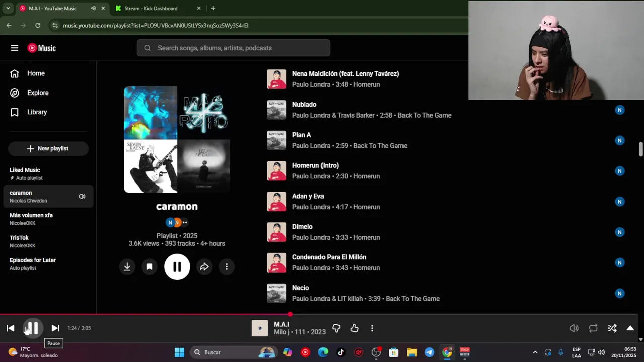The image size is (644, 362).
Task: View site information icon in address bar
Action: pyautogui.click(x=55, y=25)
